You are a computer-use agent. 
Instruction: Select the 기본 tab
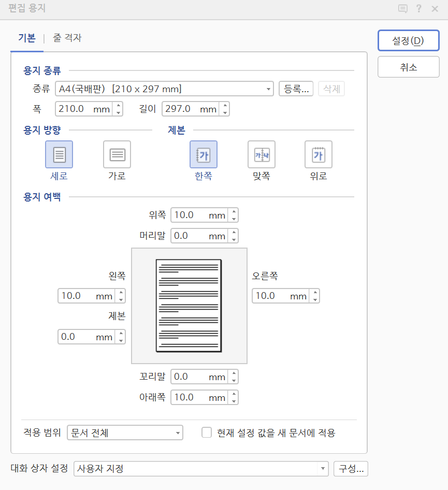pos(27,38)
